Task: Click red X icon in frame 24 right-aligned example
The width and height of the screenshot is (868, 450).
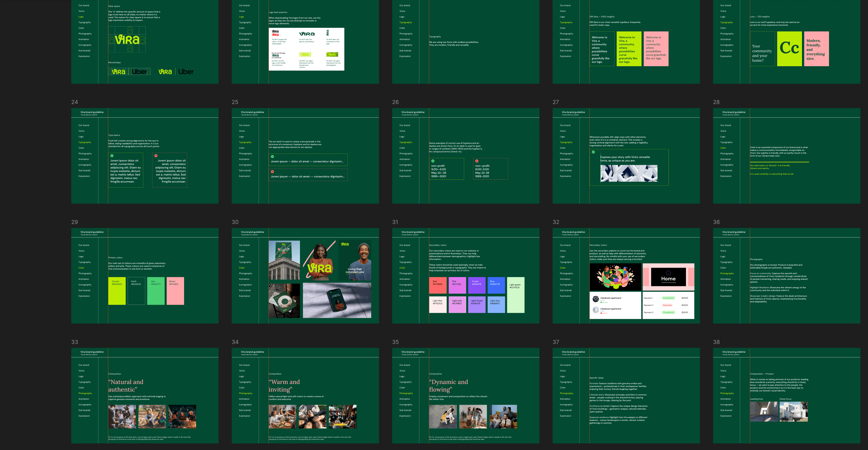Action: pyautogui.click(x=156, y=156)
